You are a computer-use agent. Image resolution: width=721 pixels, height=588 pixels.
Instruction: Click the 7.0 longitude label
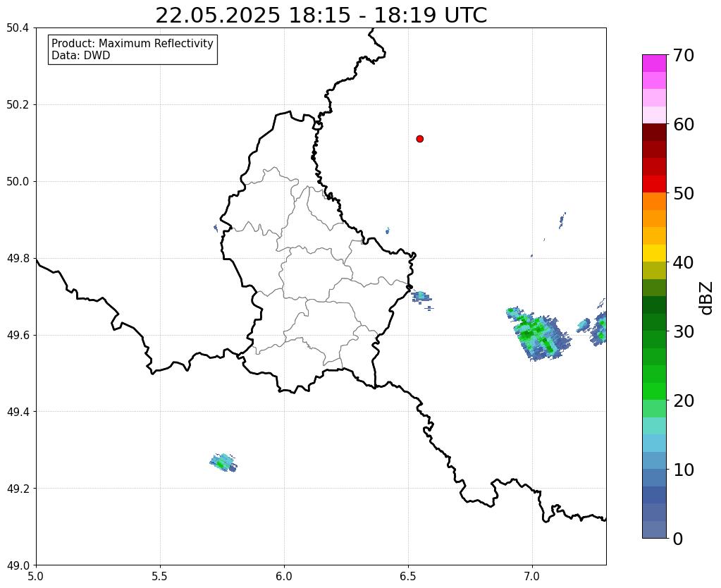coord(533,577)
